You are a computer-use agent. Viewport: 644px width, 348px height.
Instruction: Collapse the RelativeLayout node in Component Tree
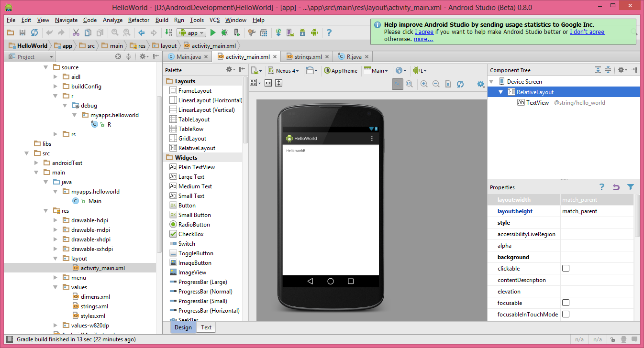click(x=500, y=92)
